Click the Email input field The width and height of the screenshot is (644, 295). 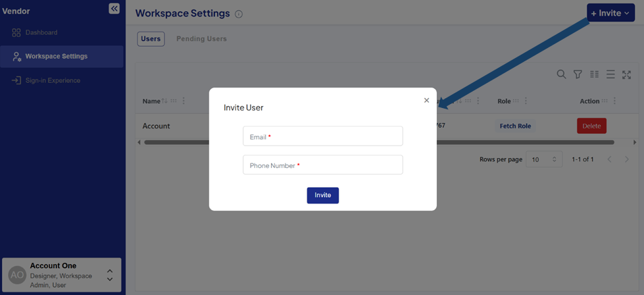[322, 136]
